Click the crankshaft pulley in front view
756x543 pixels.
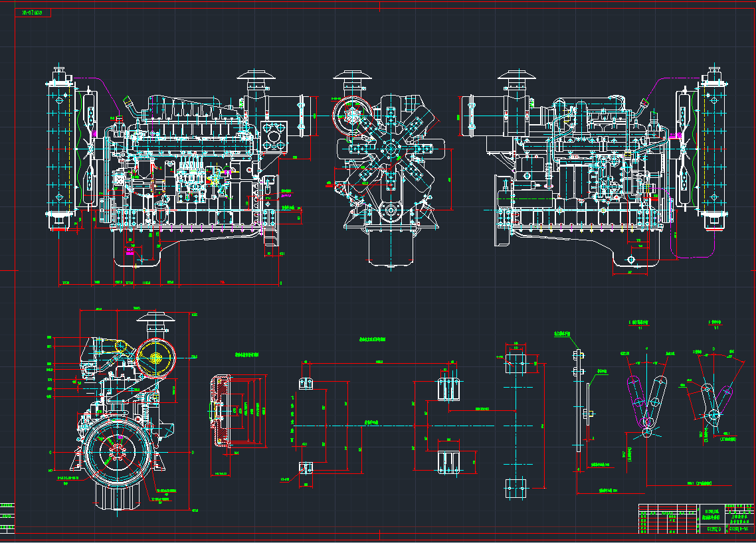pos(390,210)
